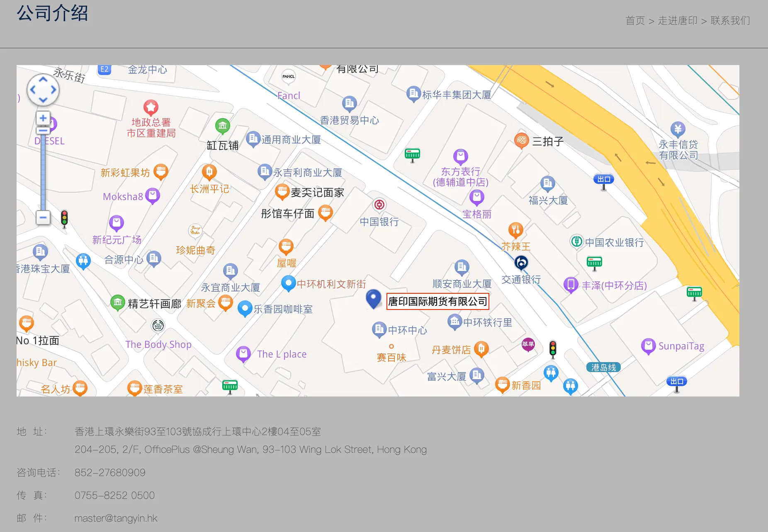The width and height of the screenshot is (768, 532).
Task: Click The Body Shop logo marker
Action: click(158, 326)
